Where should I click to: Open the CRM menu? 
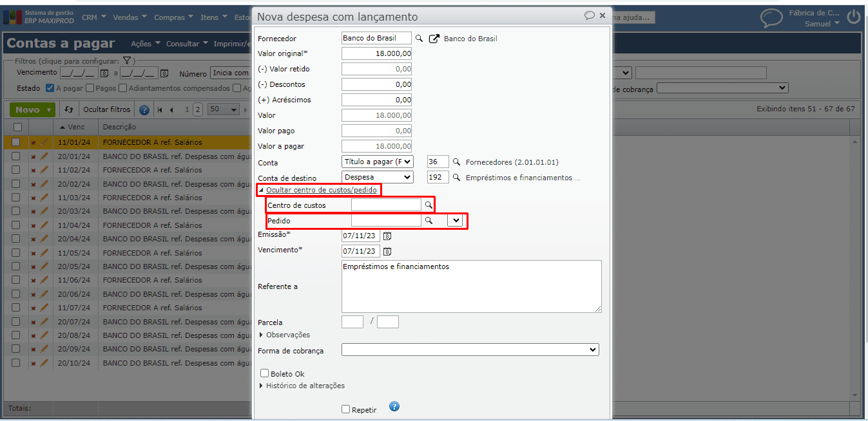(95, 17)
